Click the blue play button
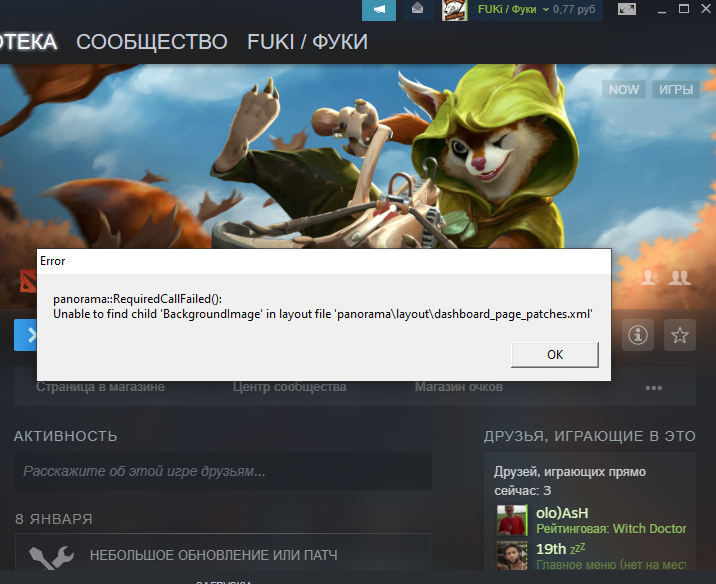Viewport: 716px width, 584px height. (26, 335)
